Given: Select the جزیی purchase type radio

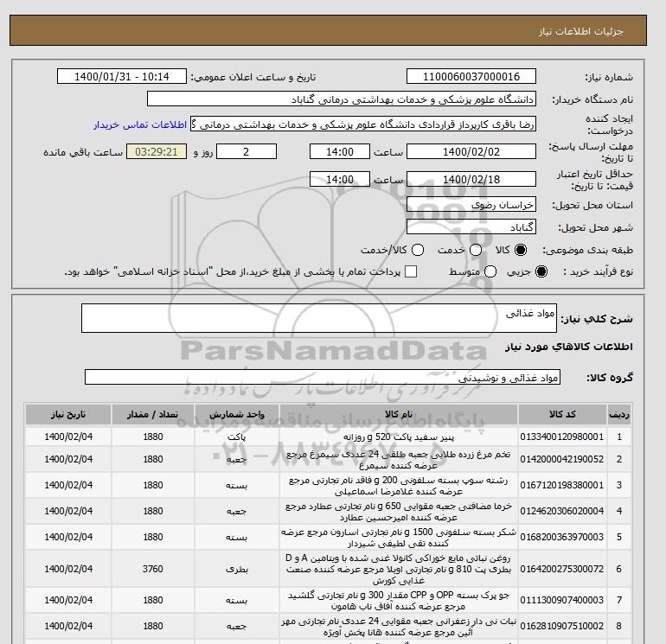Looking at the screenshot, I should [541, 271].
